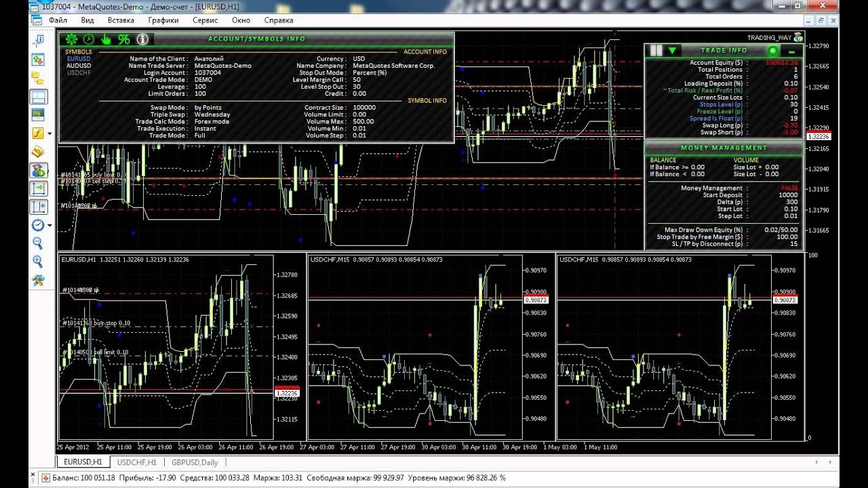Open the Справка menu
This screenshot has width=868, height=488.
click(x=279, y=20)
